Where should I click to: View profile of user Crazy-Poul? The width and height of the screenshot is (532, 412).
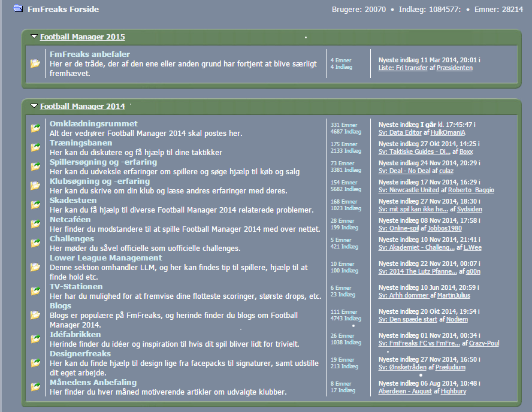484,343
